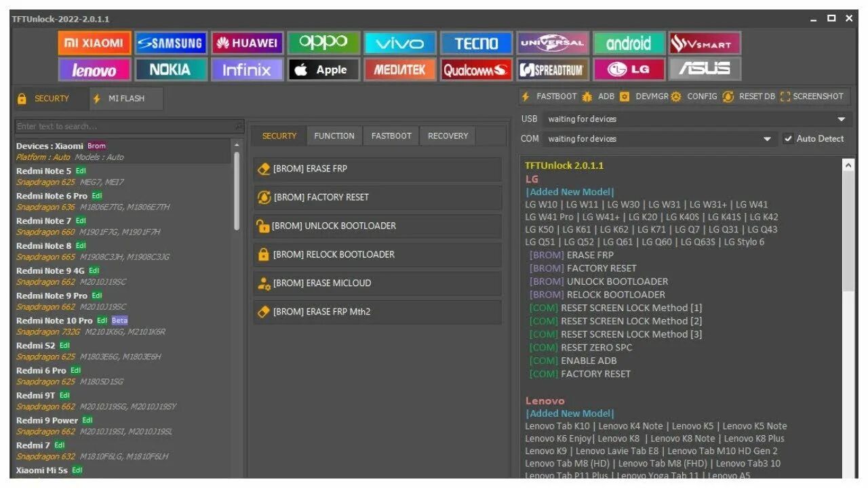Choose the Nokia brand button
The height and width of the screenshot is (488, 868).
tap(170, 69)
